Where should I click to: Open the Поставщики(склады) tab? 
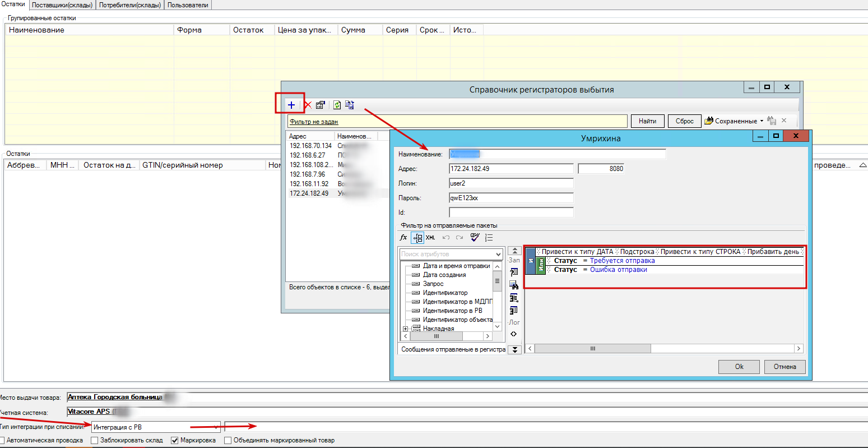pos(62,5)
